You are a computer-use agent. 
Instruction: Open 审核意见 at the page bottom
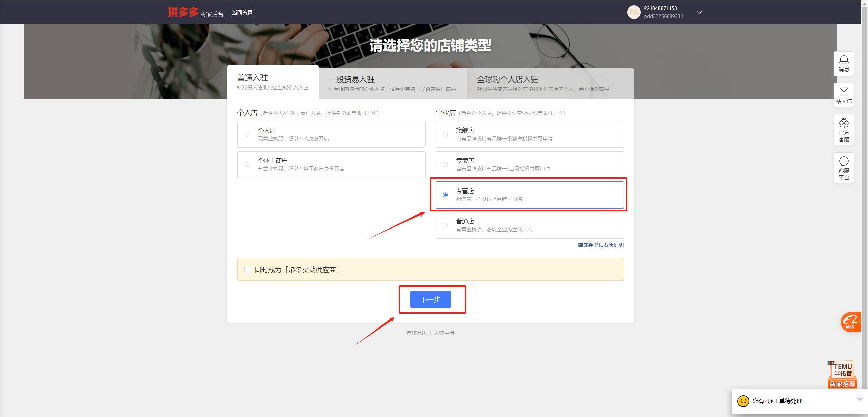click(x=416, y=333)
